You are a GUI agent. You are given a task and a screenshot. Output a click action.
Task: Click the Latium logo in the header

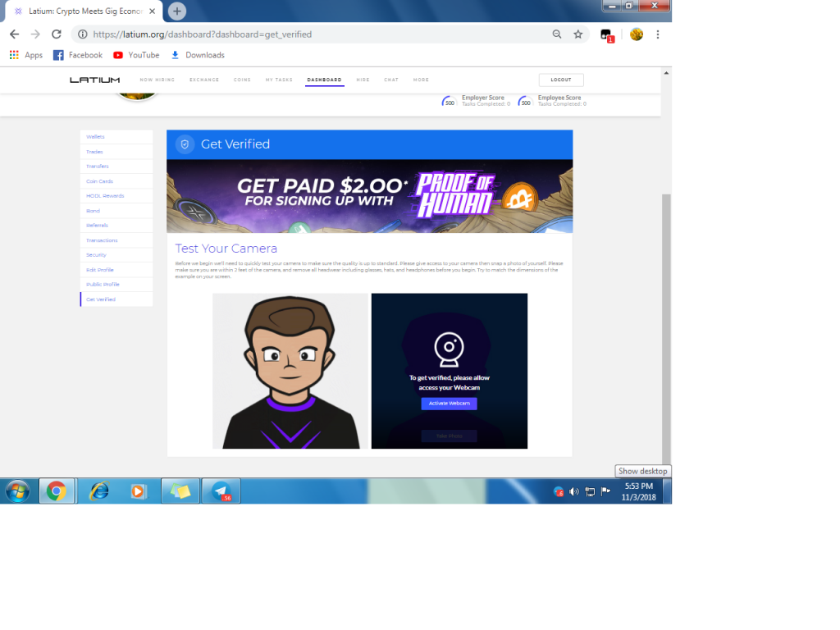94,80
